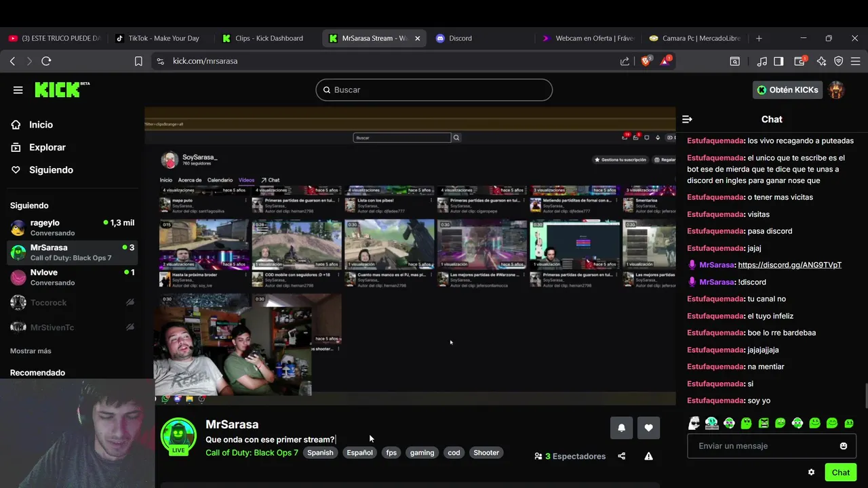Image resolution: width=868 pixels, height=488 pixels.
Task: Click the Español tag
Action: tap(359, 453)
